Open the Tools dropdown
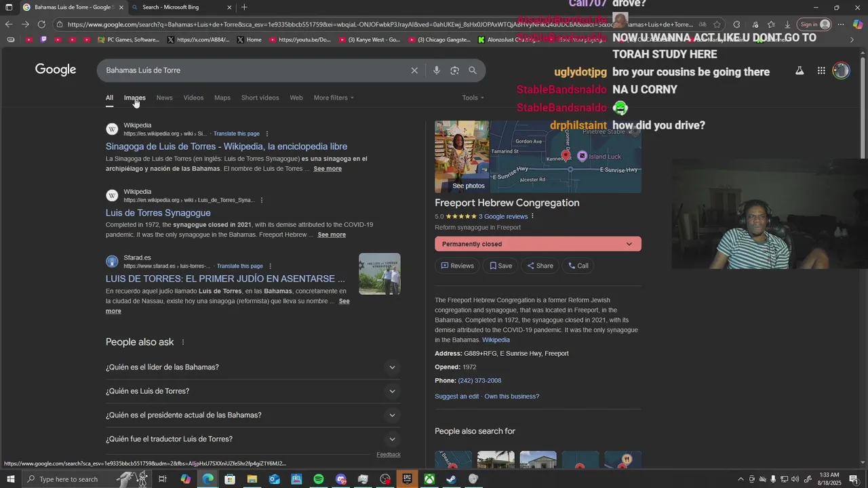 [x=473, y=98]
